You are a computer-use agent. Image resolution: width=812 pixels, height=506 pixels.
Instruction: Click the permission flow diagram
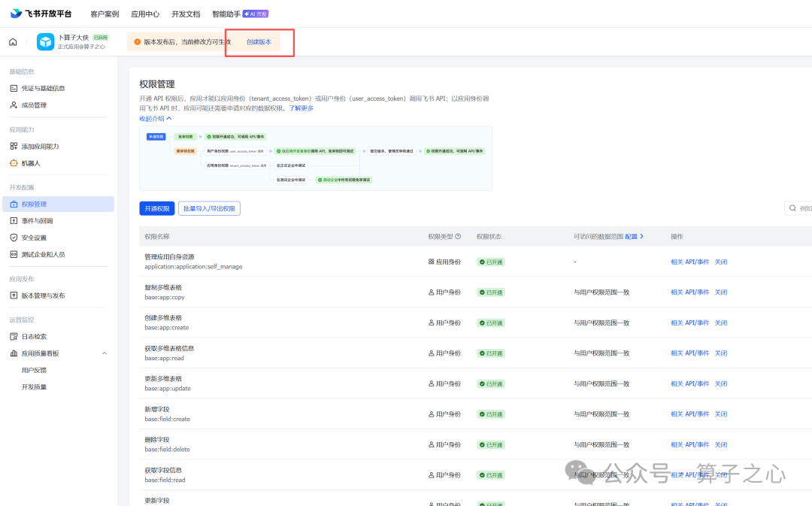(x=316, y=159)
